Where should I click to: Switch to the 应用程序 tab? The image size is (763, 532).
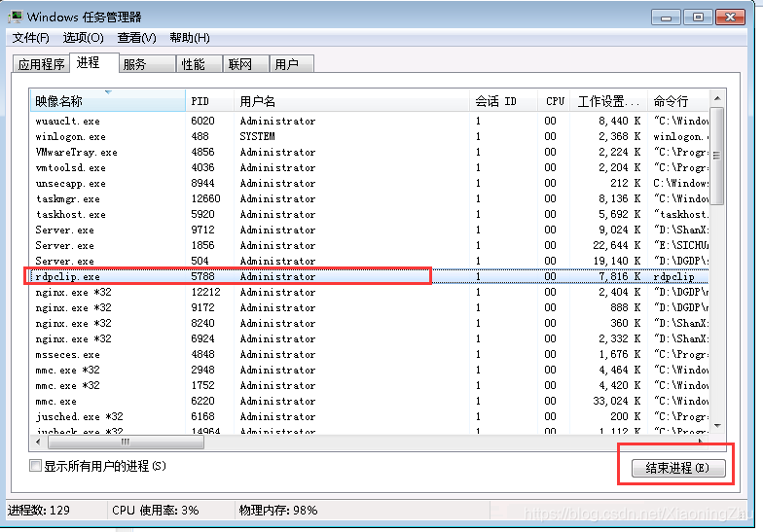pyautogui.click(x=41, y=64)
